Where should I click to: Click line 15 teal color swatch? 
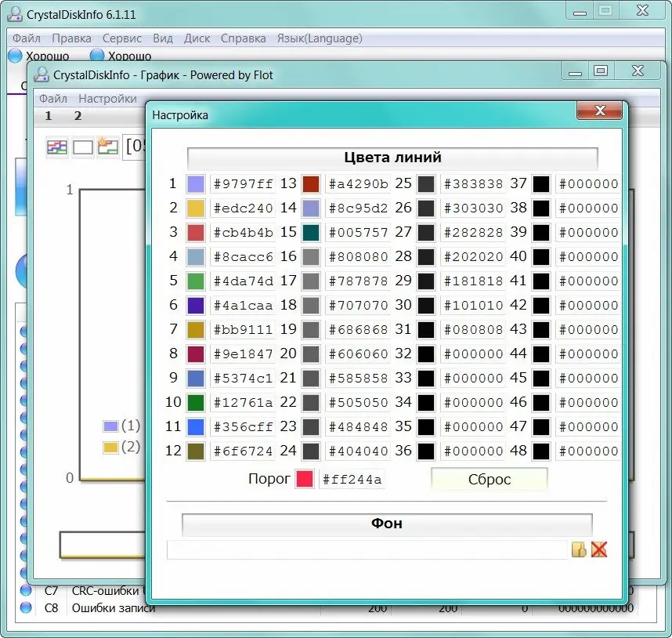click(x=311, y=232)
